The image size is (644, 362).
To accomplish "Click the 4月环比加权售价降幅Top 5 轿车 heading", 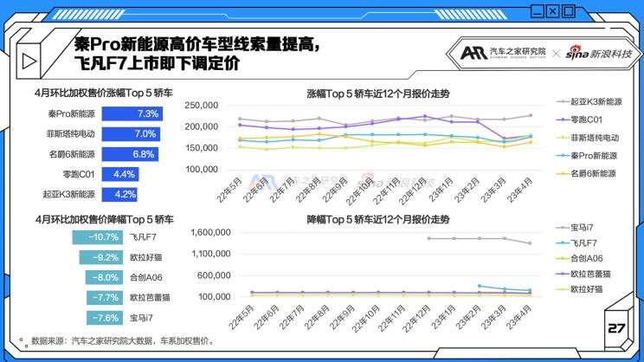I will tap(105, 219).
